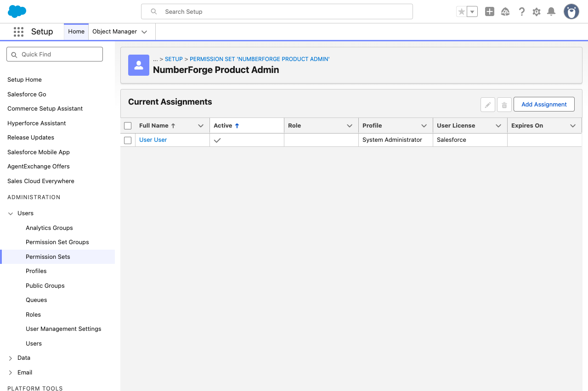Open Salesforce Go in the sidebar
This screenshot has height=391, width=588.
[x=27, y=94]
